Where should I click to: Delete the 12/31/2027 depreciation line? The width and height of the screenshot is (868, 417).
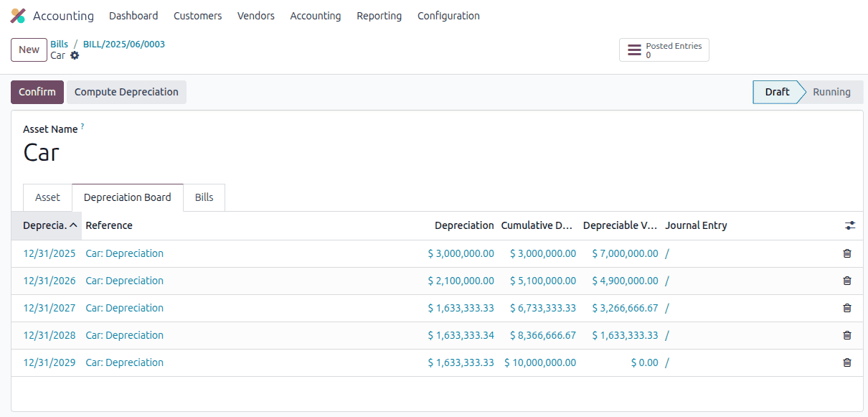coord(846,308)
